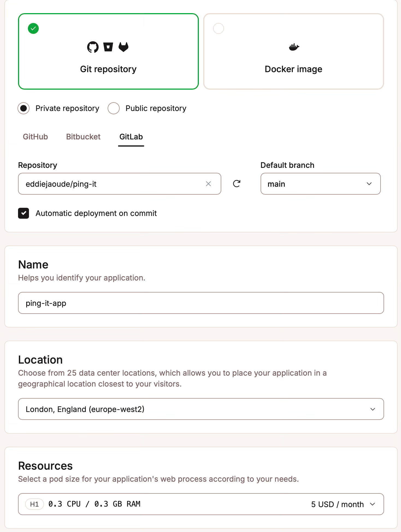401x532 pixels.
Task: Open the Default branch dropdown
Action: click(320, 184)
